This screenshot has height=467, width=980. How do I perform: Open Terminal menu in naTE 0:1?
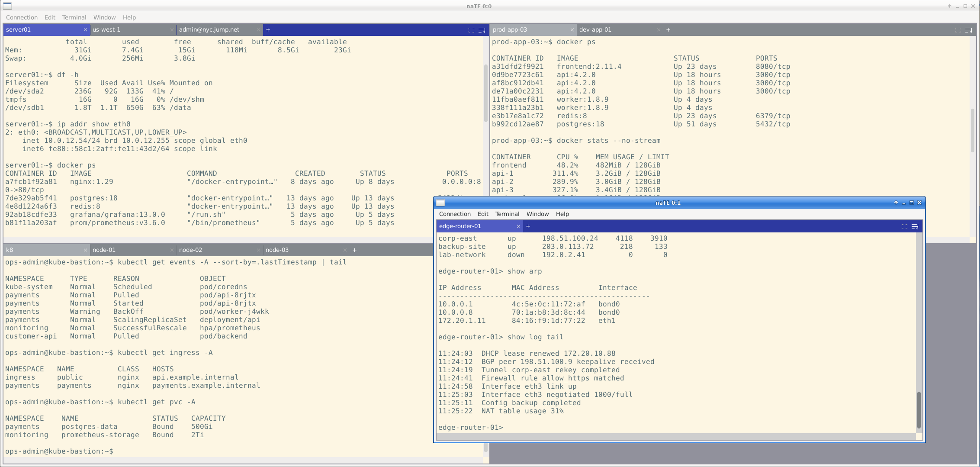coord(507,214)
